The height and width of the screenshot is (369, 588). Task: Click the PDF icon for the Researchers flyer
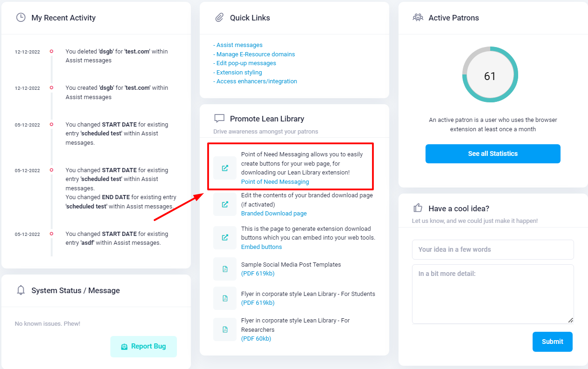click(225, 329)
